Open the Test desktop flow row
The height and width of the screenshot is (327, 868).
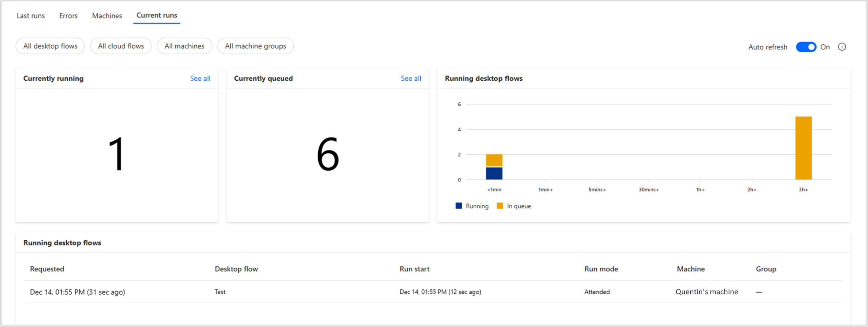point(220,292)
